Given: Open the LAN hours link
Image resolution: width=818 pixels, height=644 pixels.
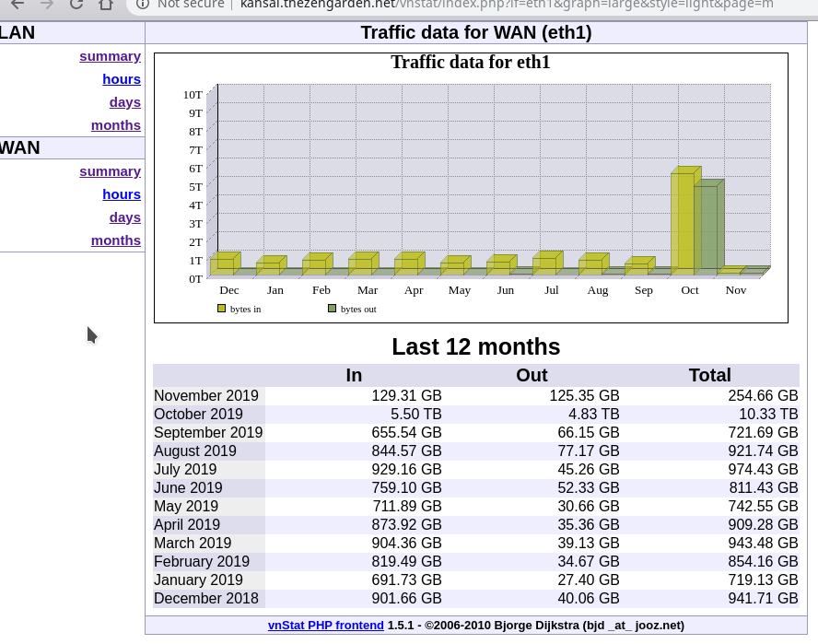Looking at the screenshot, I should click(122, 79).
